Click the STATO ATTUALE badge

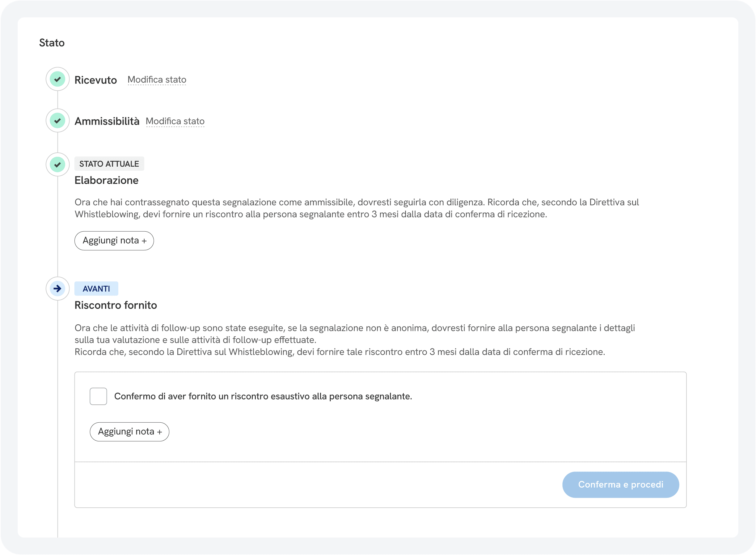[109, 164]
